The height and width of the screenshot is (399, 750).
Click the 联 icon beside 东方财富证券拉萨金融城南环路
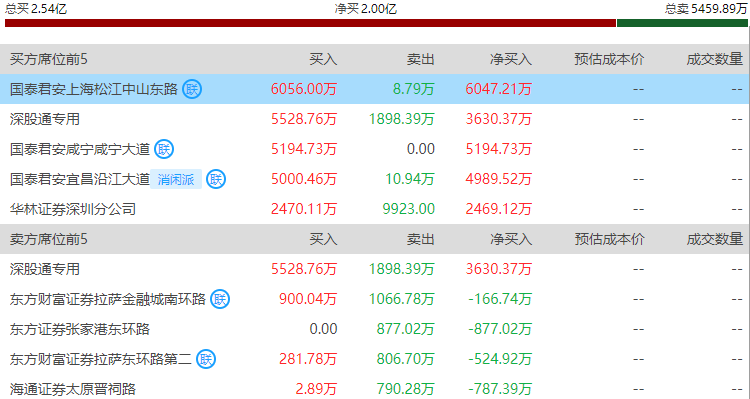coord(220,299)
